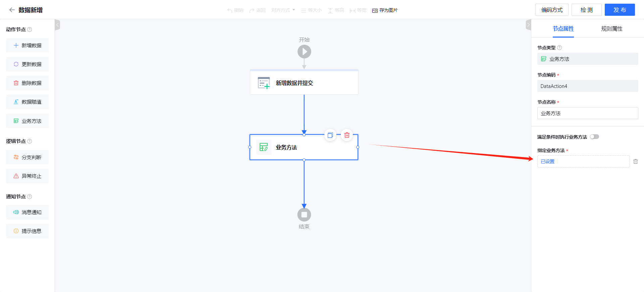The image size is (644, 292).
Task: Click 存为图片 save as image
Action: (x=385, y=10)
